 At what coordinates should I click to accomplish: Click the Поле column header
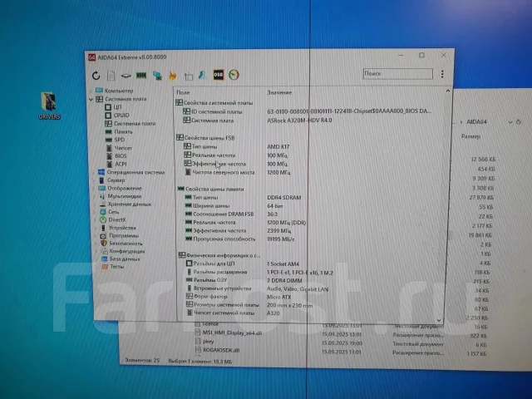[183, 92]
